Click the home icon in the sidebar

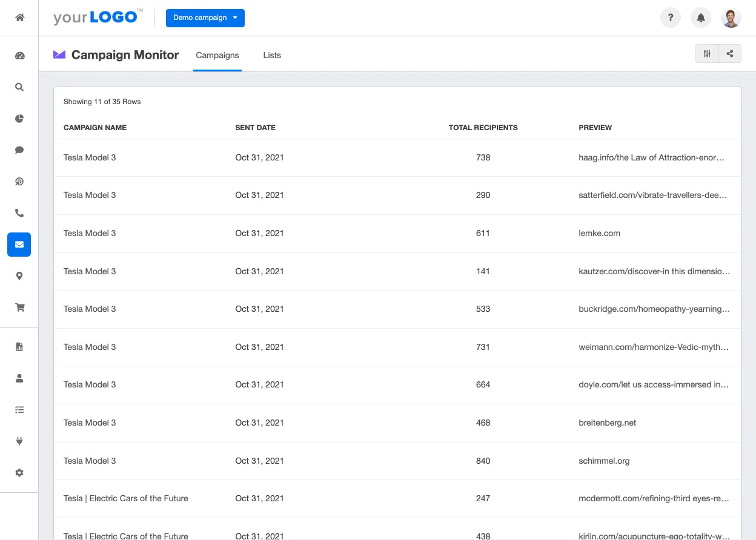19,18
